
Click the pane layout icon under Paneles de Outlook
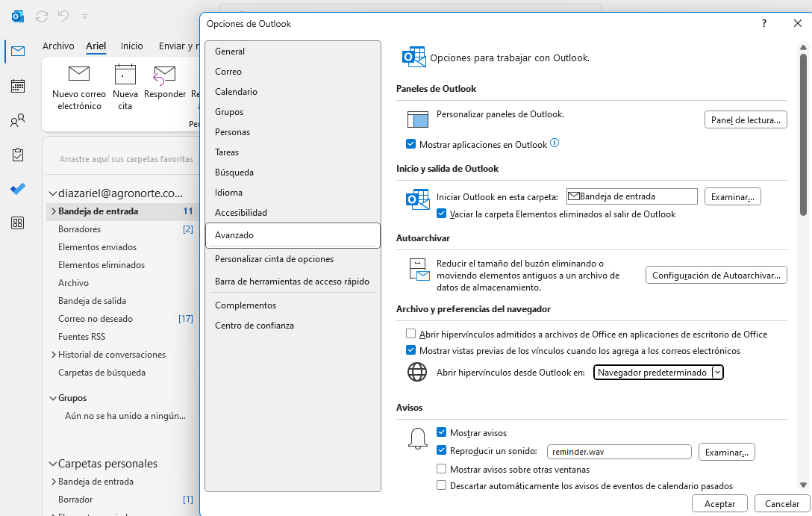coord(417,119)
